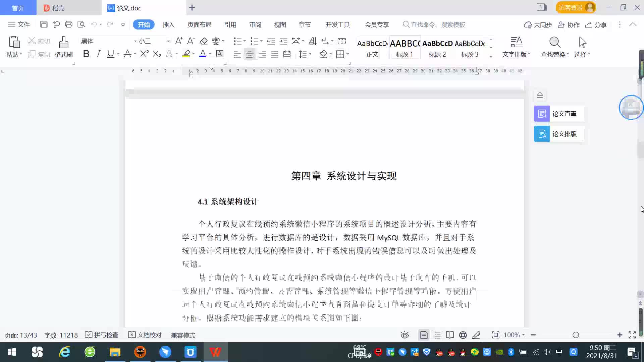Open quick access toolbar customization arrow
Viewport: 644px width, 362px height.
click(123, 24)
